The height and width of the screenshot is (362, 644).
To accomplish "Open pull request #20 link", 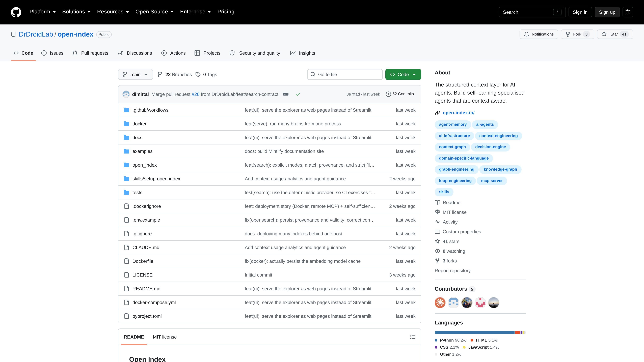I will pyautogui.click(x=196, y=94).
